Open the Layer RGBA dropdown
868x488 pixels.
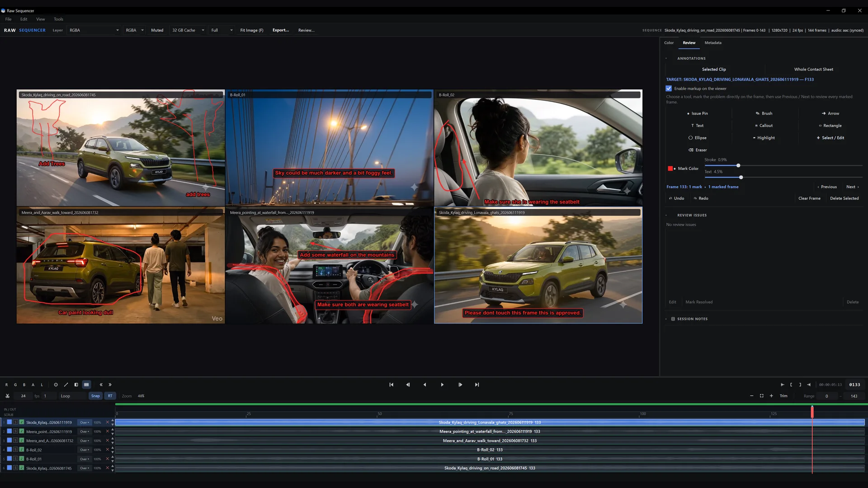[94, 30]
